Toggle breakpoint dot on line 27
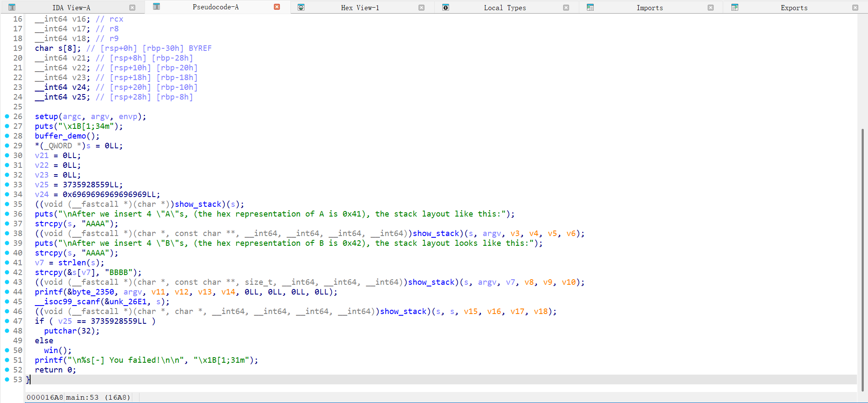Screen dimensions: 868x403 coord(7,126)
